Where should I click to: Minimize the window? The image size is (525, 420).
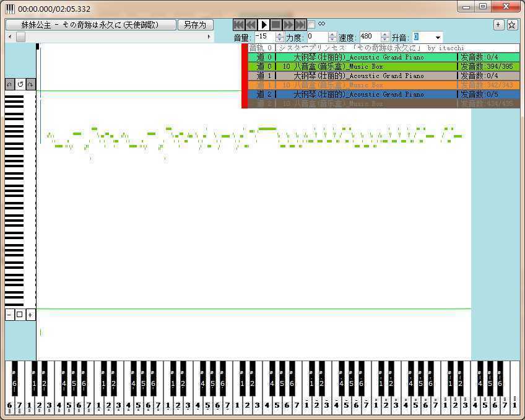tap(466, 7)
